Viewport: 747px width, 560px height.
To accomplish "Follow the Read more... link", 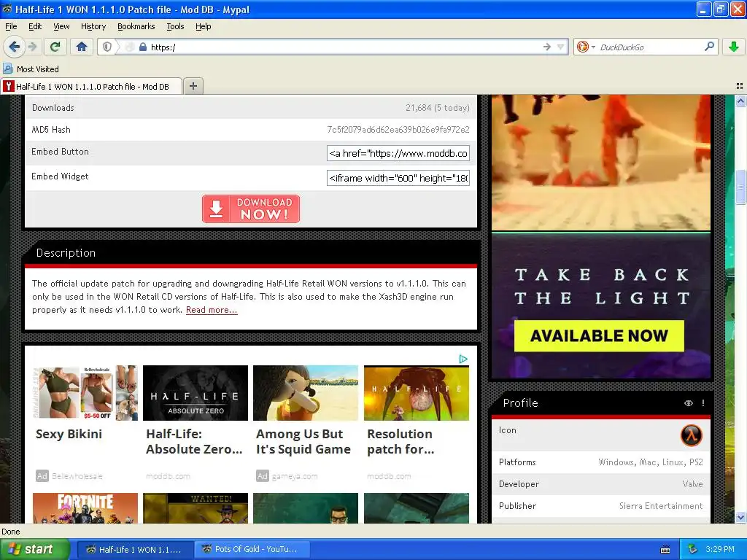I will click(212, 310).
